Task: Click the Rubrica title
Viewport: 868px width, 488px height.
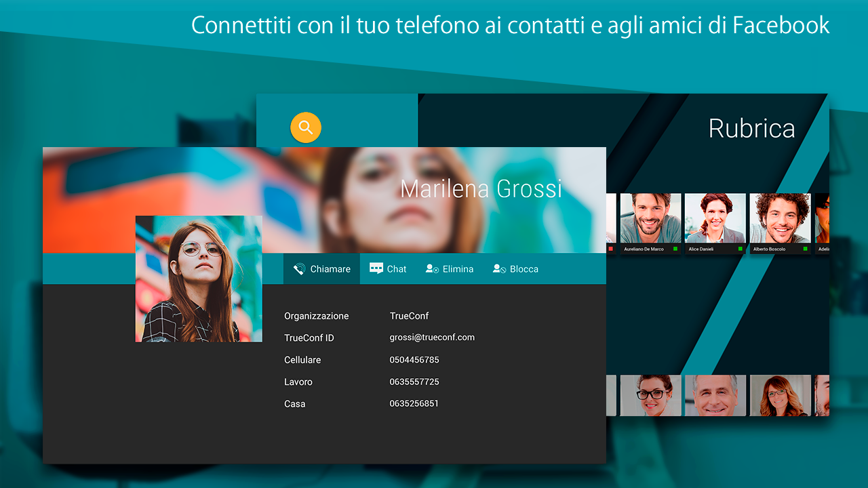Action: click(751, 128)
